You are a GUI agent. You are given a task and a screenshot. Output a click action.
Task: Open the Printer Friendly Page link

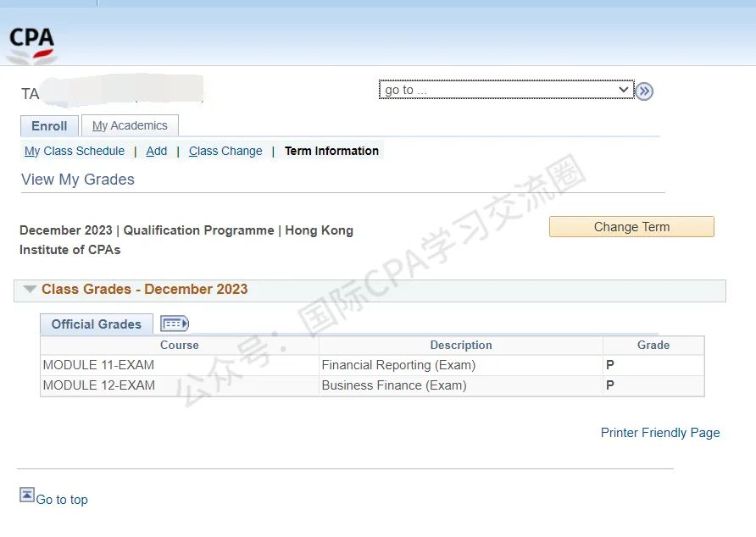pyautogui.click(x=660, y=433)
